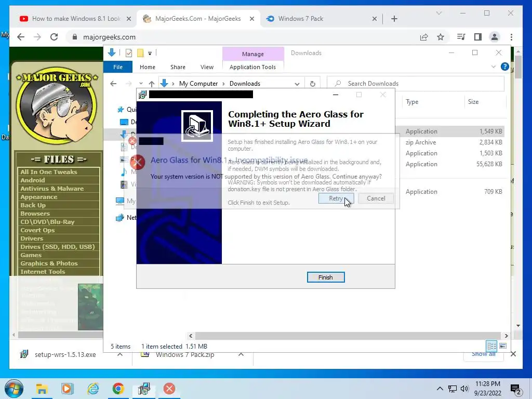Click the Manage contextual tab
This screenshot has width=532, height=399.
pyautogui.click(x=253, y=54)
